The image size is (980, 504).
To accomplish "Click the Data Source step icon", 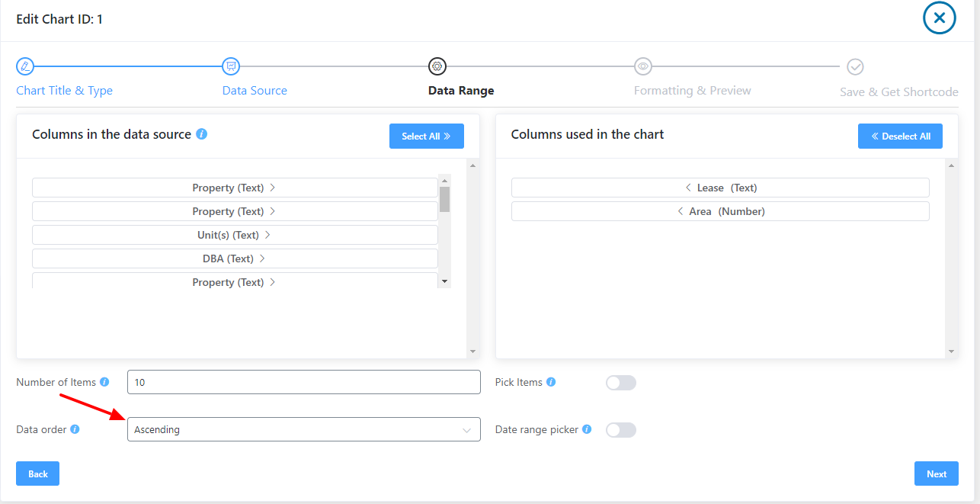I will (x=231, y=66).
